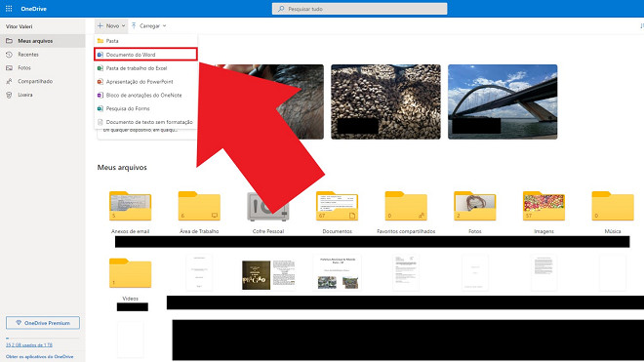Open the Carregar dropdown button
This screenshot has height=362, width=644.
point(148,26)
